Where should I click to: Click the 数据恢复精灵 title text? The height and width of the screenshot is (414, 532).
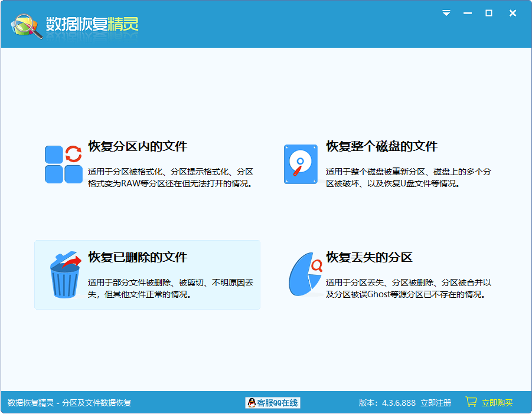pos(92,24)
